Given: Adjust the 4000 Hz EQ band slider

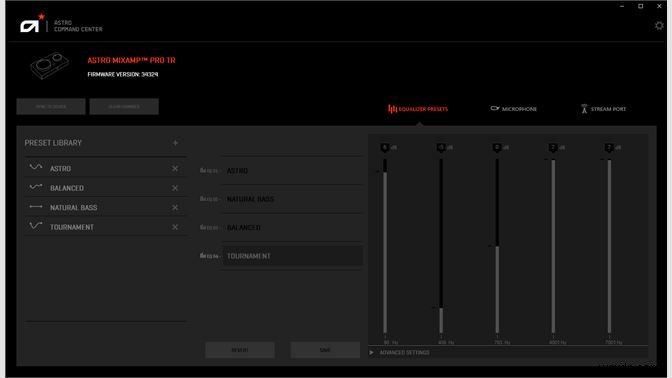Looking at the screenshot, I should [x=553, y=246].
